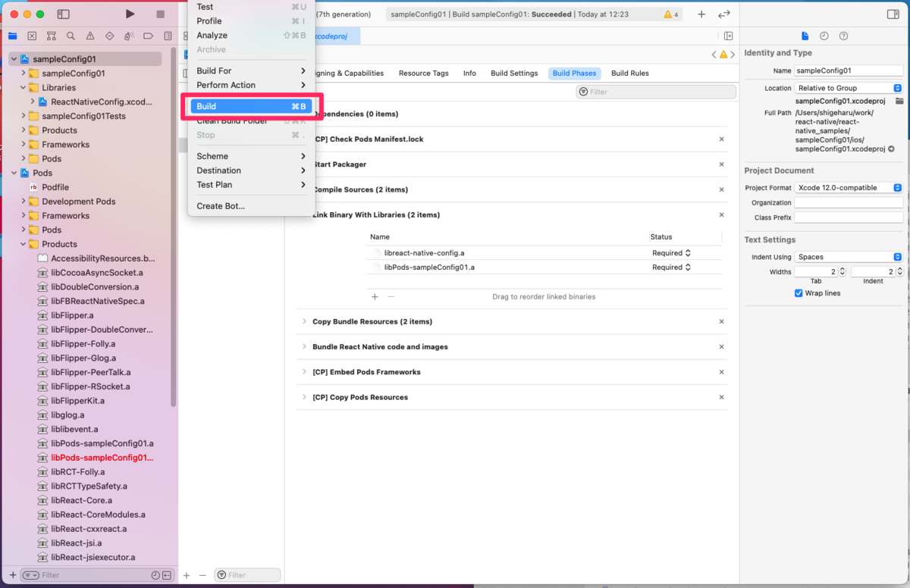Open the Debug navigator spray icon

tap(129, 36)
